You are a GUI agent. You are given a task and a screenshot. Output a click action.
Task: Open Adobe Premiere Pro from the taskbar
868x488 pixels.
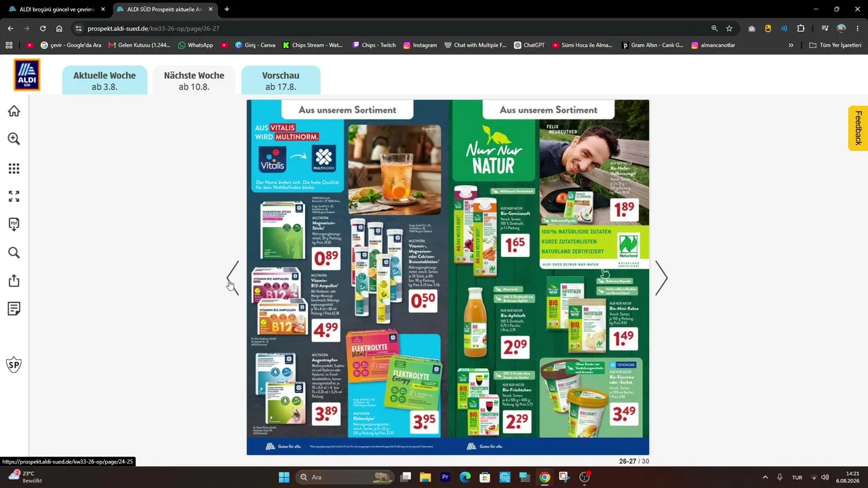[x=446, y=477]
